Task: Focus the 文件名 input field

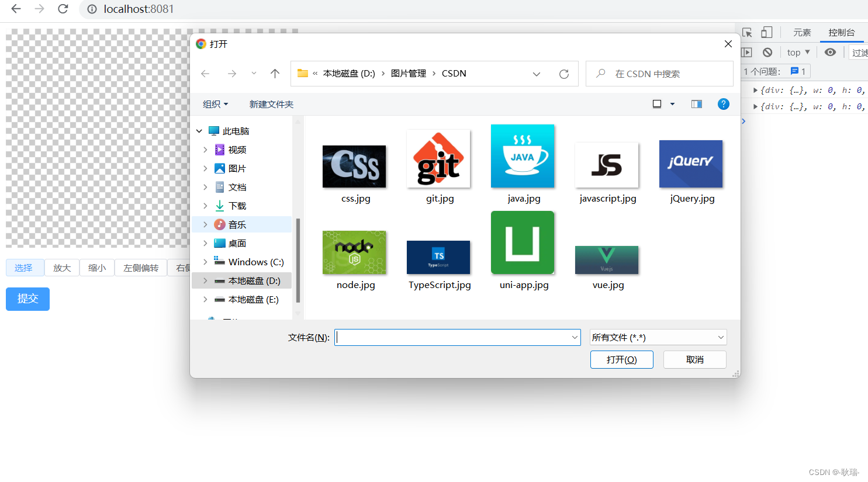Action: pyautogui.click(x=457, y=337)
